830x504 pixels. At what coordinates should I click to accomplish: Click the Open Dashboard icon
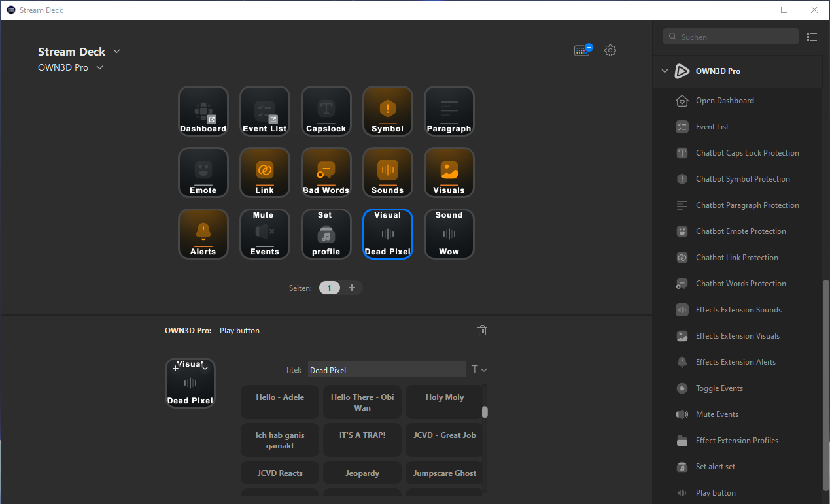[x=682, y=100]
